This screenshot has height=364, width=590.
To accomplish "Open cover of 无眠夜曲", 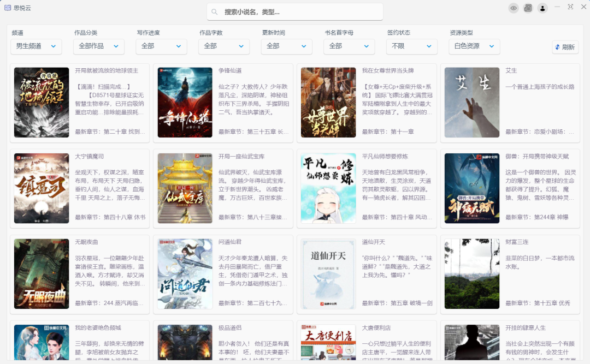I will pos(42,274).
